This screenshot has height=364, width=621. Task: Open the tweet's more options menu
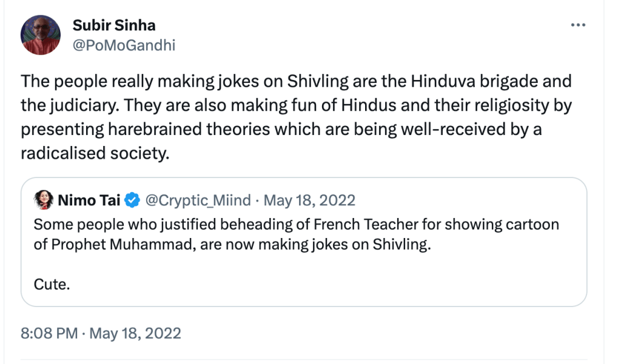coord(579,25)
